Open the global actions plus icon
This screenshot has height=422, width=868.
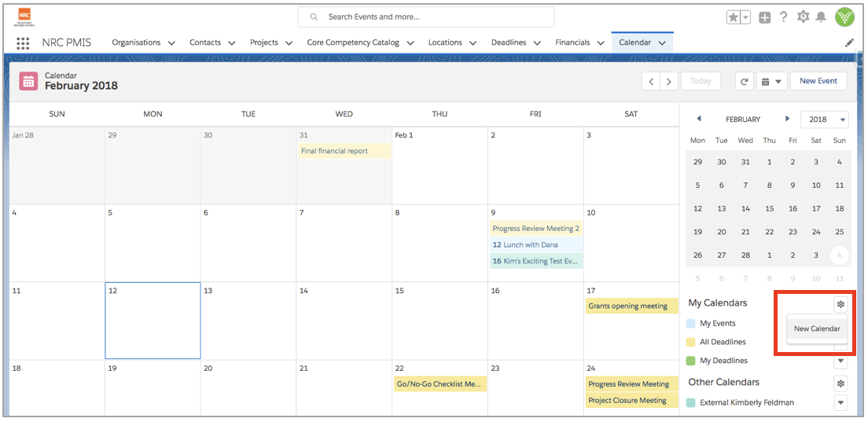pos(764,18)
